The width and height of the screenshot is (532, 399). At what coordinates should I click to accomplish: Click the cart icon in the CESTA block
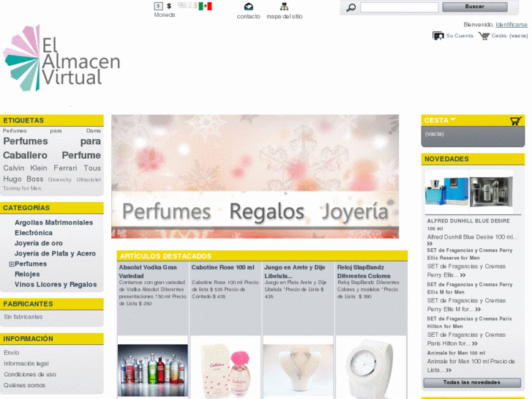click(516, 121)
